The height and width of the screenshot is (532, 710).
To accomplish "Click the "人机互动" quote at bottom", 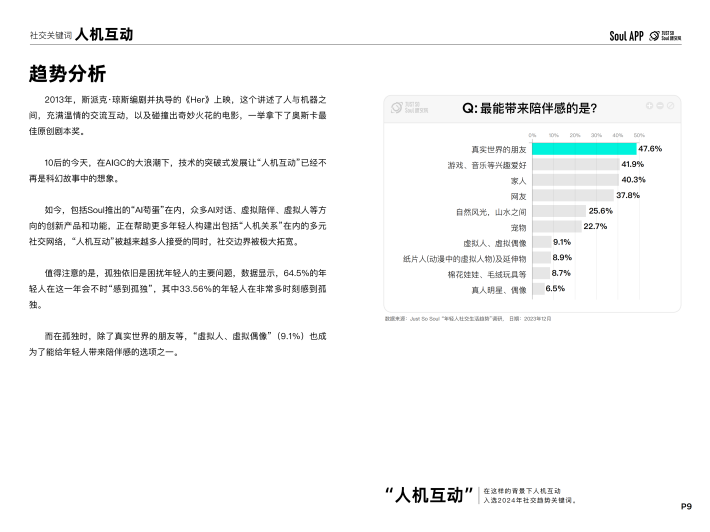I will (x=428, y=495).
